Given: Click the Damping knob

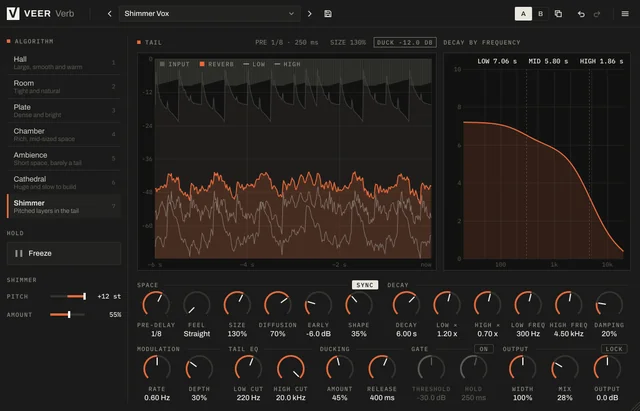Looking at the screenshot, I should point(609,304).
